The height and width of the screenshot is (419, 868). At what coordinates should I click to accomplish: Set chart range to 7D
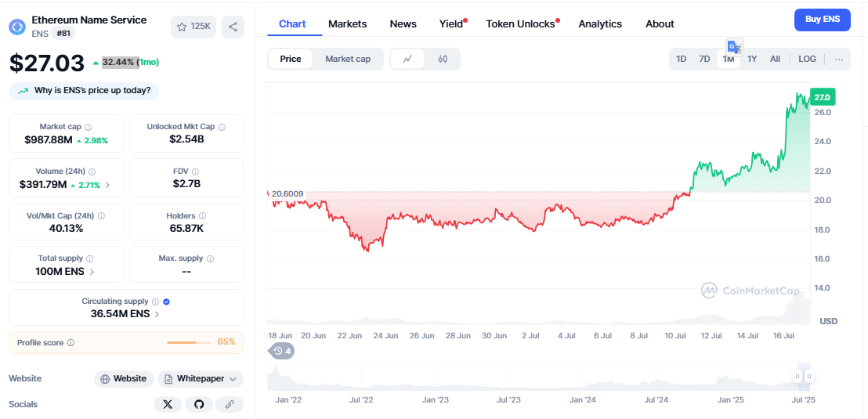(x=704, y=60)
